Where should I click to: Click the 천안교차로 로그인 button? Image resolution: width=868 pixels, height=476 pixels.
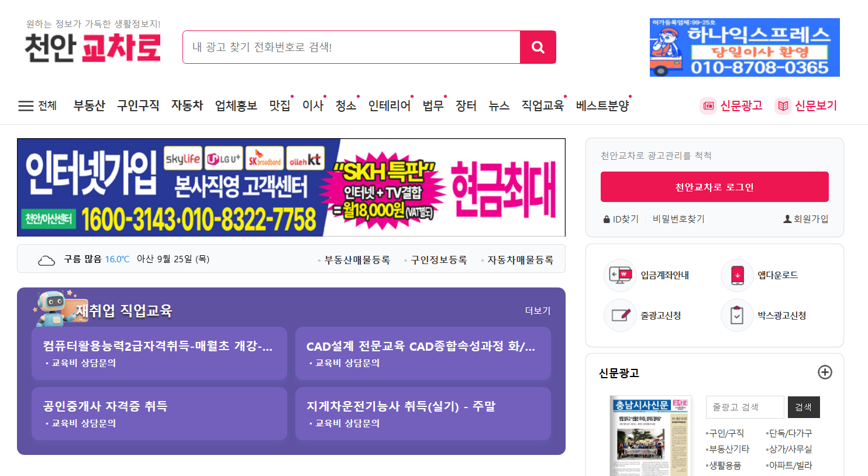[714, 187]
